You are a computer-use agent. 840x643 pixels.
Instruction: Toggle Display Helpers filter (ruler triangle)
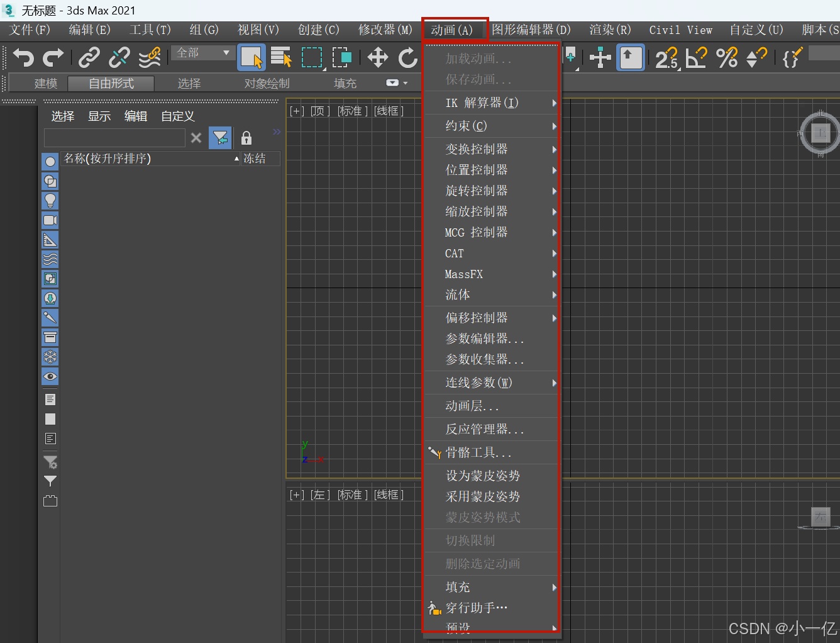(50, 240)
